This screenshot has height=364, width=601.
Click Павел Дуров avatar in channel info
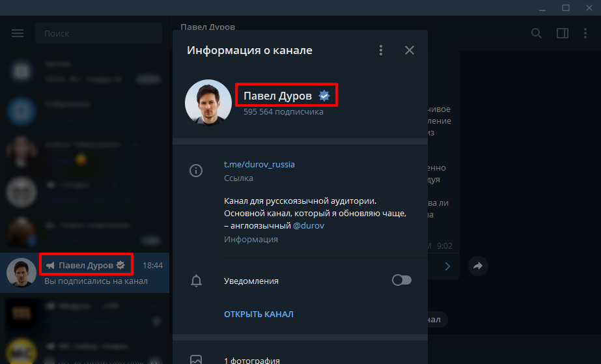[x=208, y=102]
